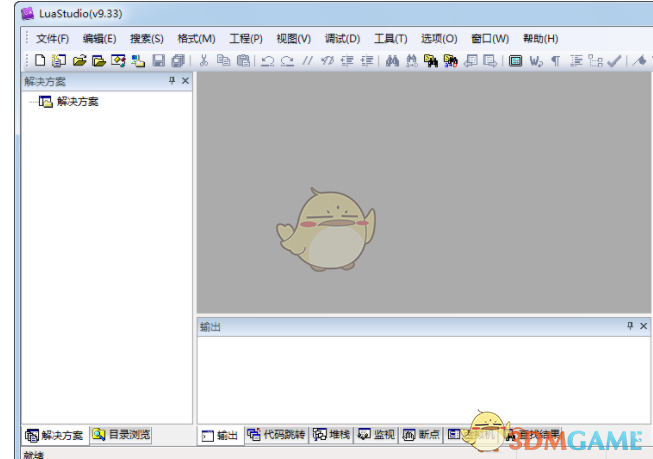653x459 pixels.
Task: Open a file using the open folder icon
Action: (x=79, y=61)
